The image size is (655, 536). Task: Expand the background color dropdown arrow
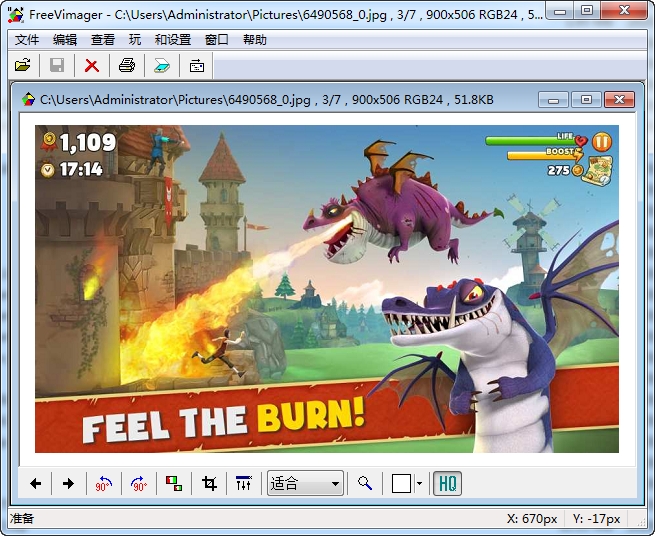pos(419,484)
